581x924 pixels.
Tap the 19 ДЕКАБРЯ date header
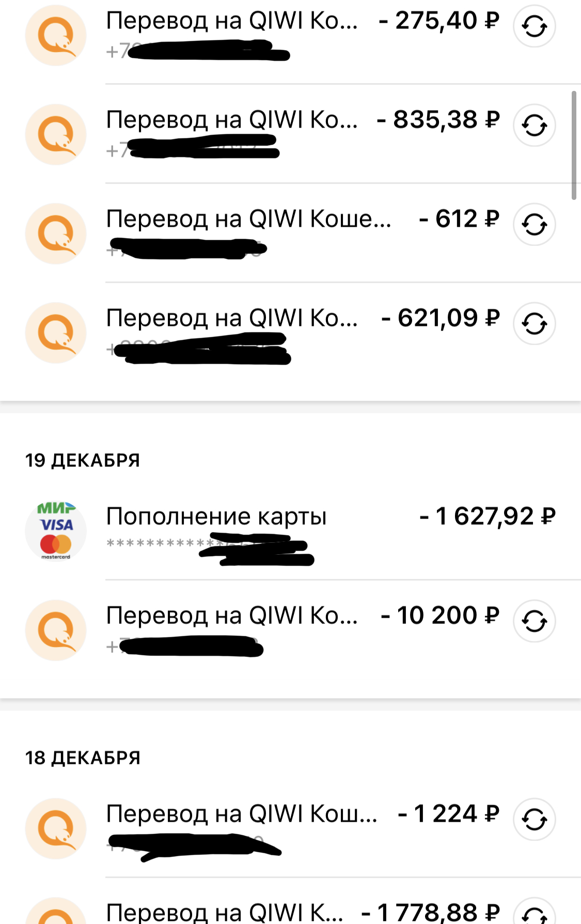(83, 460)
